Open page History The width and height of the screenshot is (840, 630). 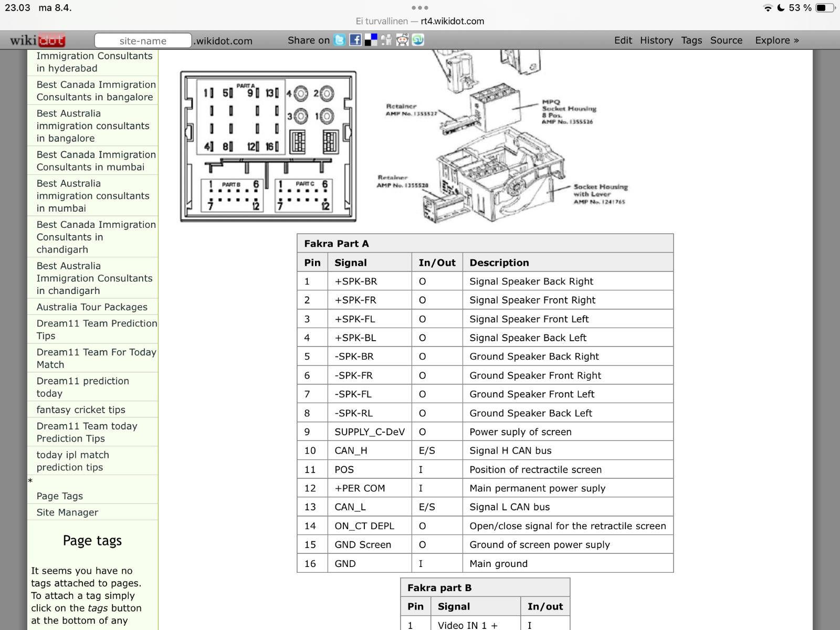pos(656,40)
